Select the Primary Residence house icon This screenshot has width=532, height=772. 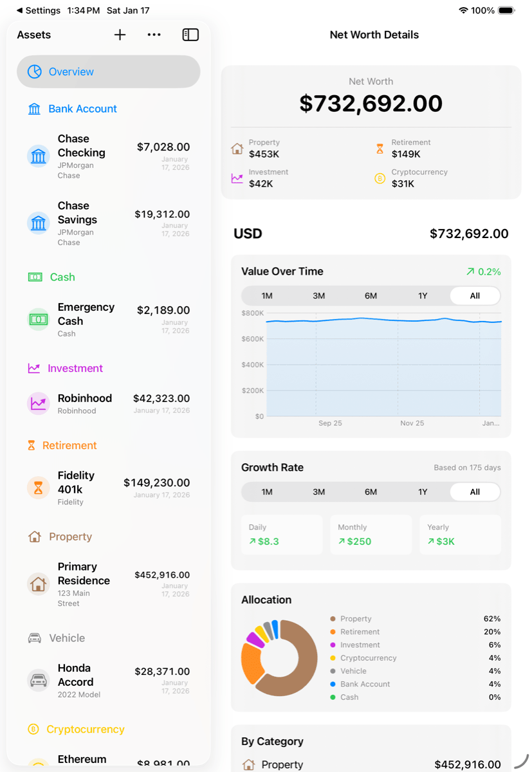click(39, 584)
